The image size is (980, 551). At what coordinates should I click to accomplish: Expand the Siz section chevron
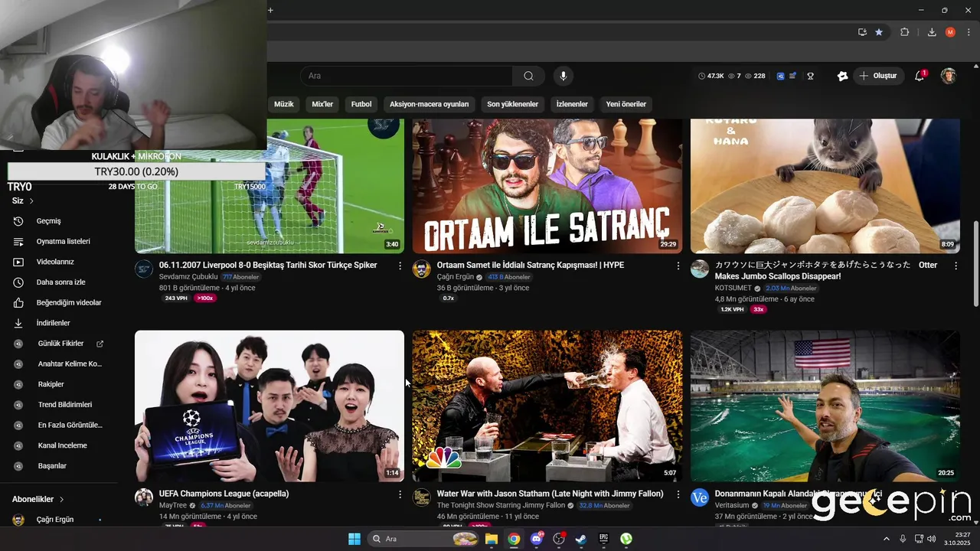[31, 201]
